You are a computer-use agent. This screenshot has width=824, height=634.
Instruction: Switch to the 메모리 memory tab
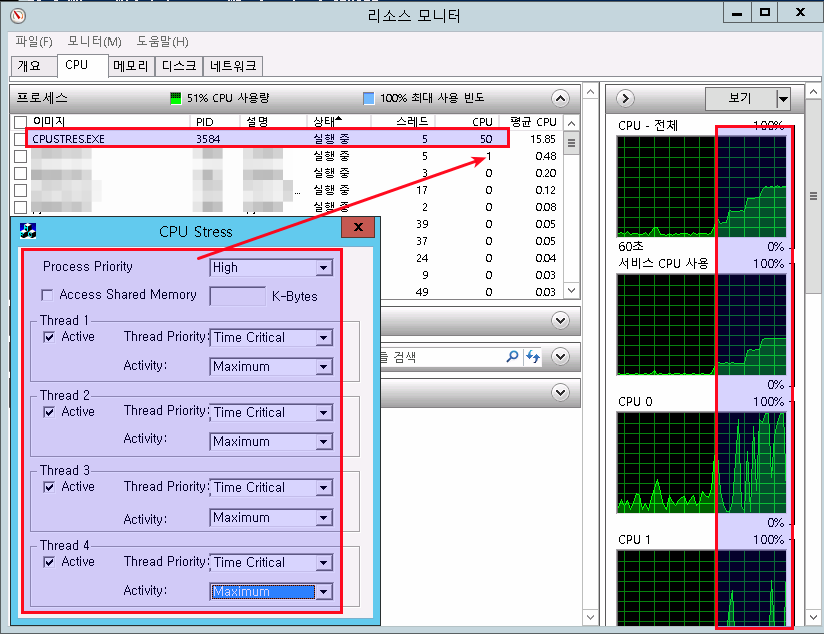click(131, 66)
